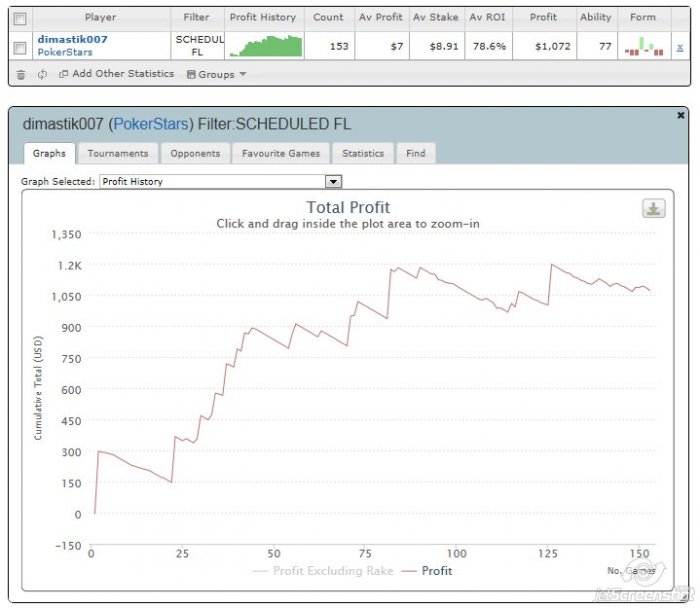Click the Profit History combo box field

(221, 181)
